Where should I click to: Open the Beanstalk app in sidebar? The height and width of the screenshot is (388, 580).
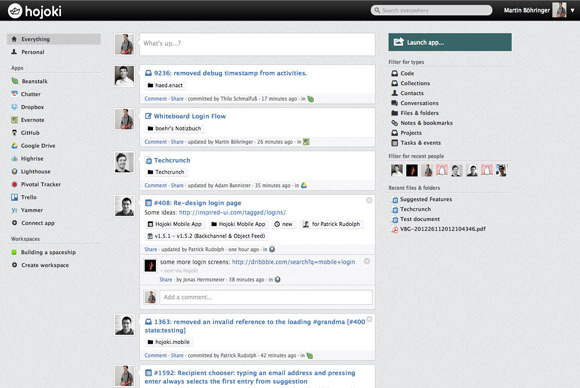30,81
